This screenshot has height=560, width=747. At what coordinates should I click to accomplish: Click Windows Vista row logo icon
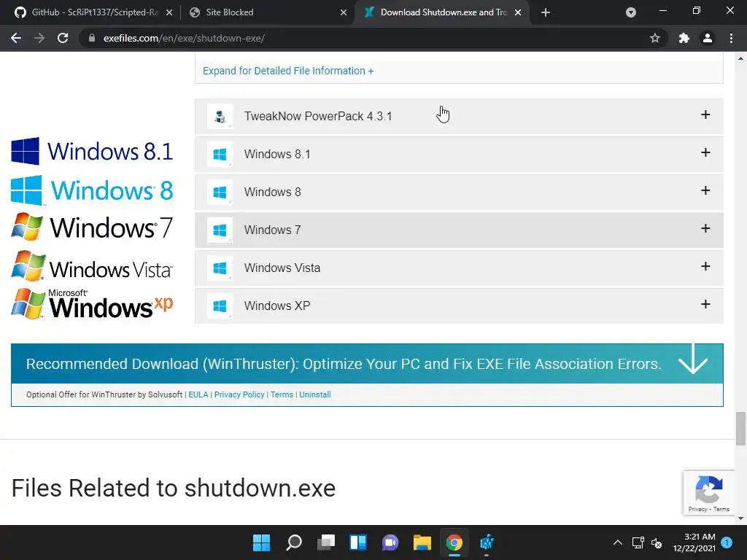click(220, 268)
